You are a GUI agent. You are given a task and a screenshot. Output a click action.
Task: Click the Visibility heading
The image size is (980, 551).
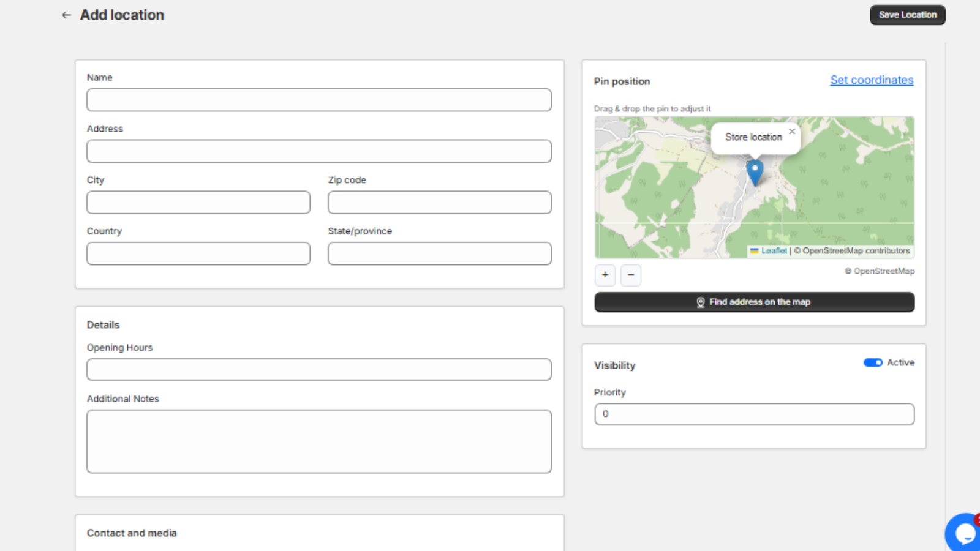[x=614, y=365]
